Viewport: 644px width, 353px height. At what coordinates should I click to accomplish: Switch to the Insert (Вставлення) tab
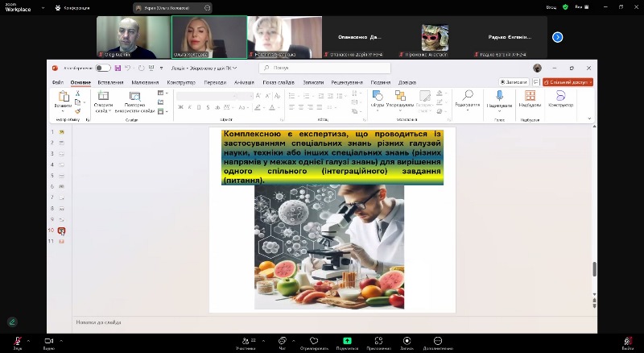110,82
